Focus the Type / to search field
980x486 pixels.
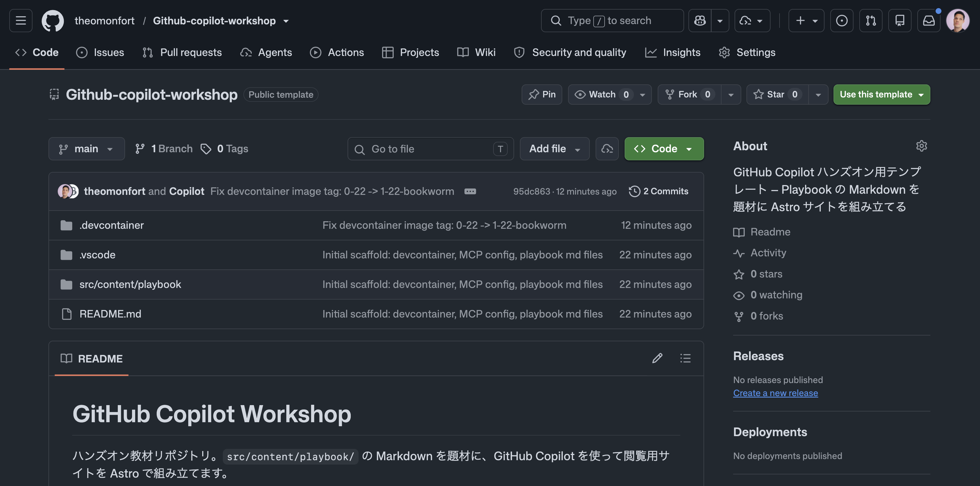[x=612, y=21]
